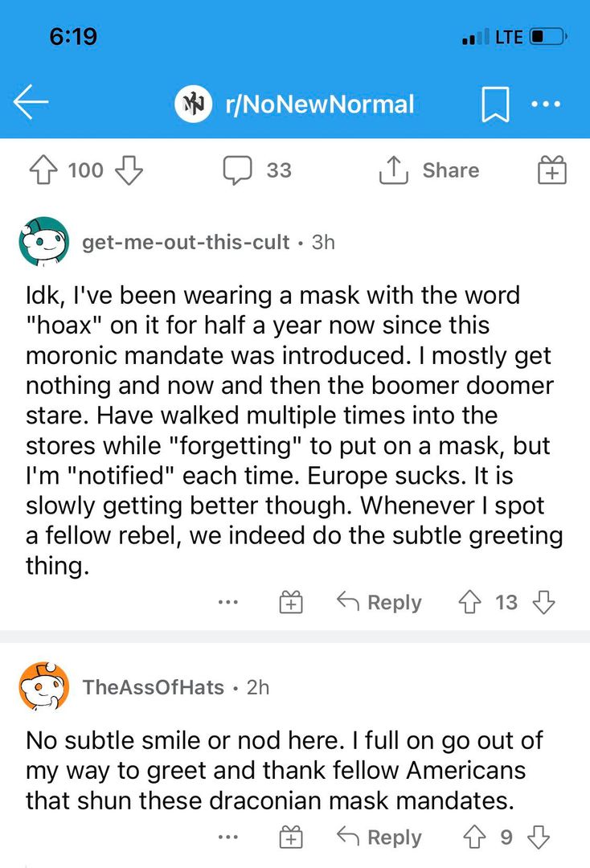Viewport: 590px width, 868px height.
Task: Open TheAssOfHats username profile
Action: pos(154,687)
